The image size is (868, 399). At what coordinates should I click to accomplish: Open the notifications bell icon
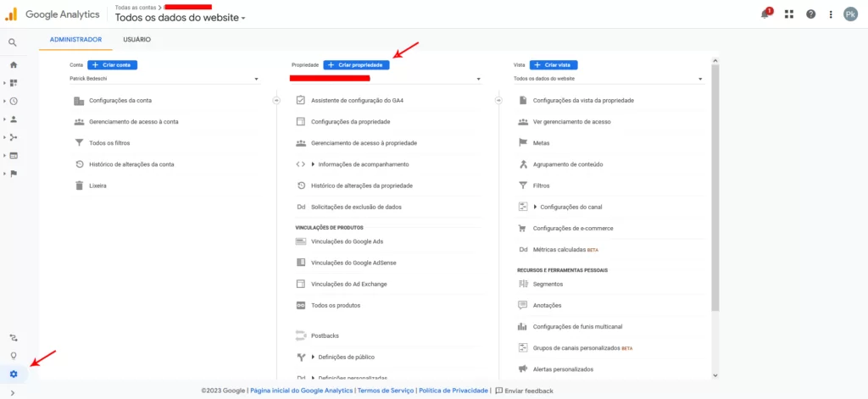765,14
